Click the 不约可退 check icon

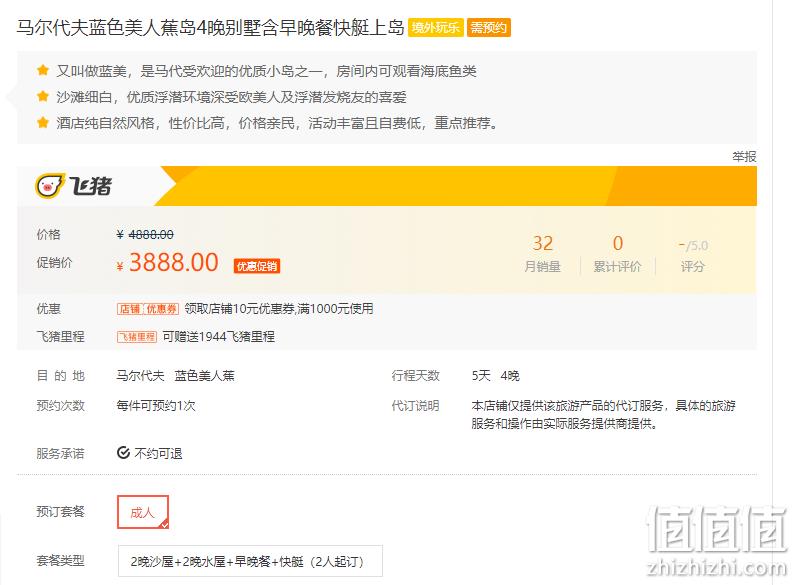(123, 452)
